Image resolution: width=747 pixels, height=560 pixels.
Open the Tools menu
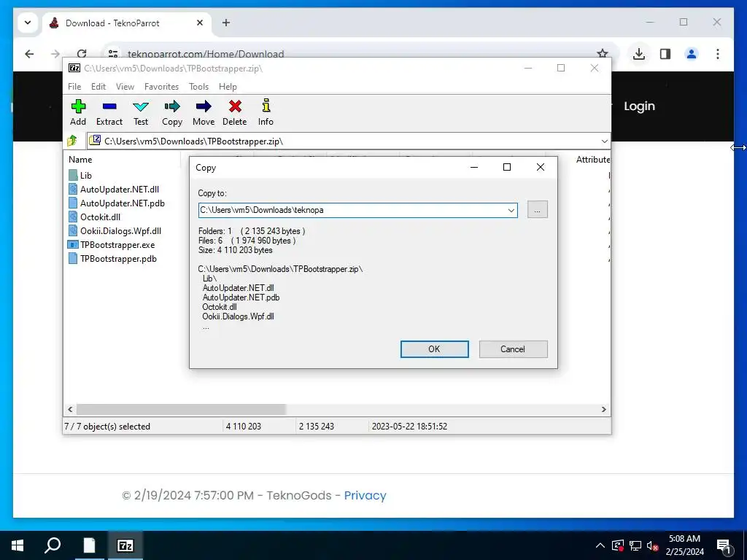198,87
